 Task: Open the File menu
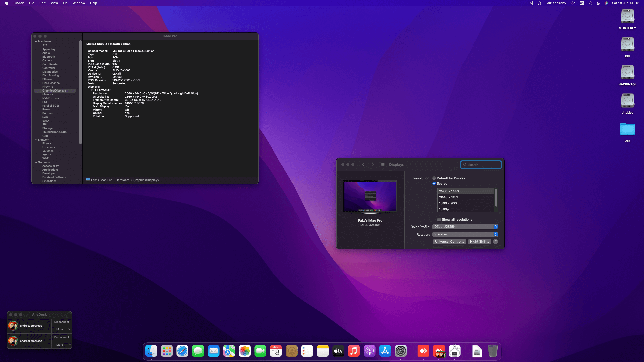click(x=31, y=3)
